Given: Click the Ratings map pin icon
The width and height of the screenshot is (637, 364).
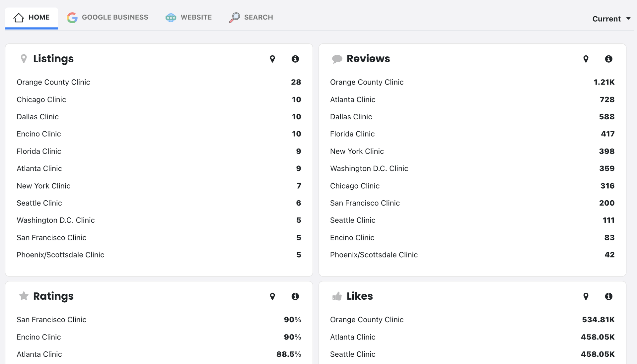Looking at the screenshot, I should [x=273, y=296].
